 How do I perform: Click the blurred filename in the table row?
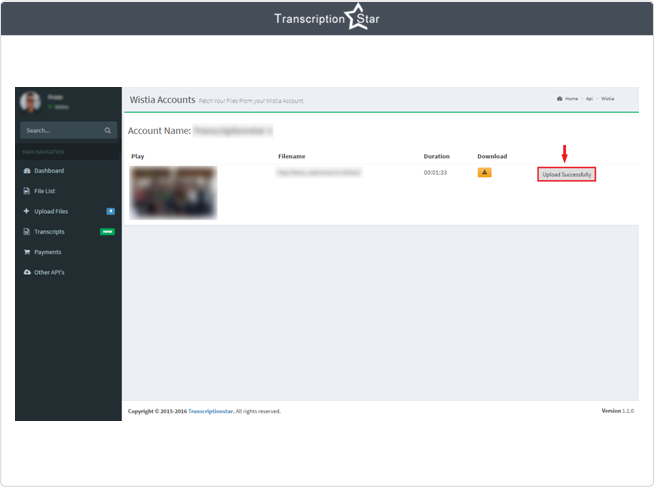pyautogui.click(x=319, y=172)
